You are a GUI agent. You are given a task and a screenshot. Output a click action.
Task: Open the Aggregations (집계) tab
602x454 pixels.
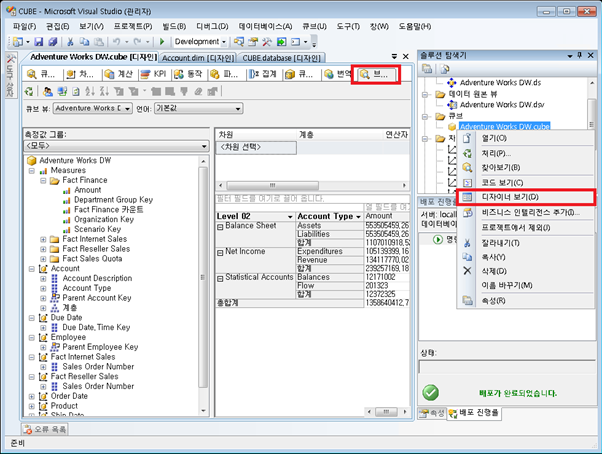point(263,74)
